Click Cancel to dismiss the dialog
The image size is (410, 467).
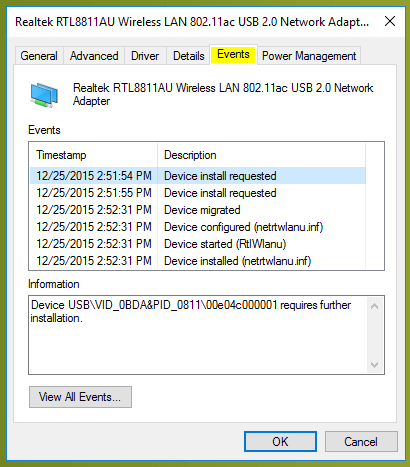tap(361, 442)
